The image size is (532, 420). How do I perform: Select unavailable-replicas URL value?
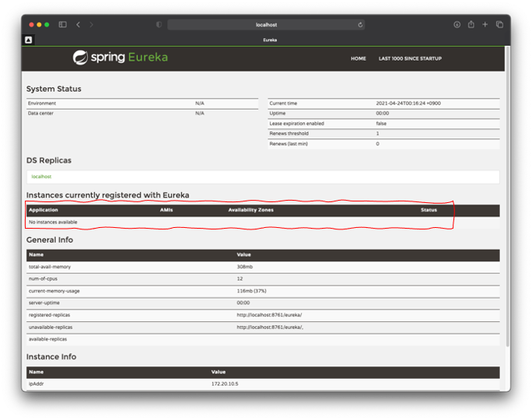coord(270,327)
